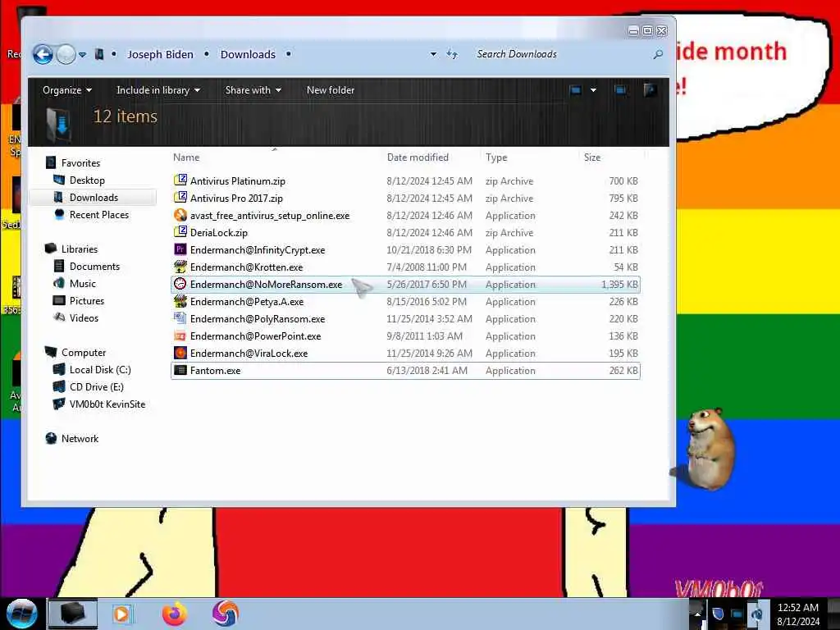Click date 7/4/2008 11:00 PM

(x=427, y=267)
